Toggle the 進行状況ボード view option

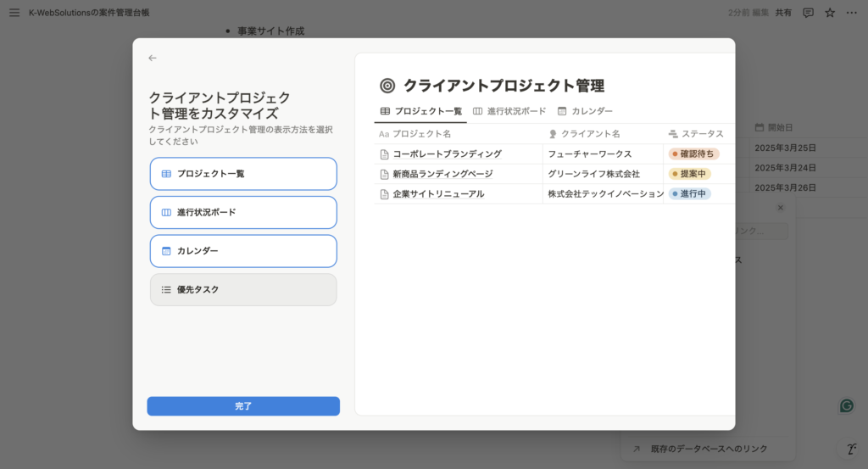click(x=243, y=212)
